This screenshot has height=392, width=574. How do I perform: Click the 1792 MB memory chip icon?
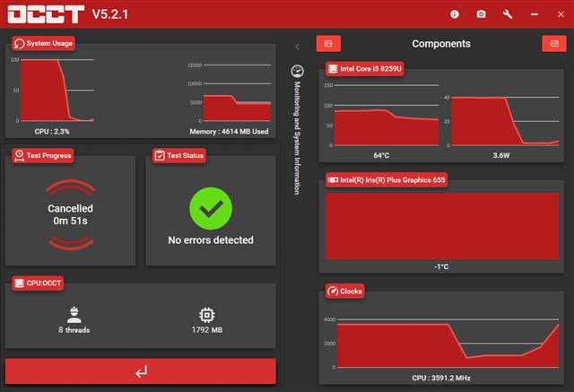[x=206, y=315]
